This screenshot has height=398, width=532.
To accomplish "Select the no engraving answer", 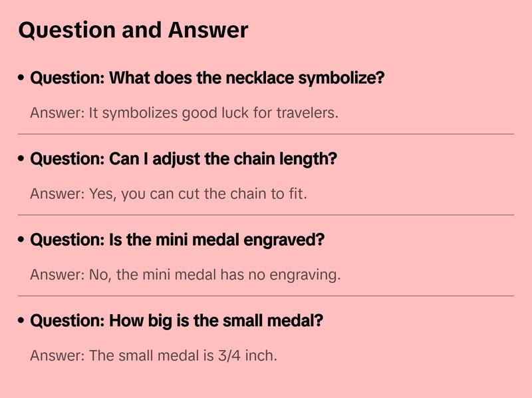I will [185, 275].
